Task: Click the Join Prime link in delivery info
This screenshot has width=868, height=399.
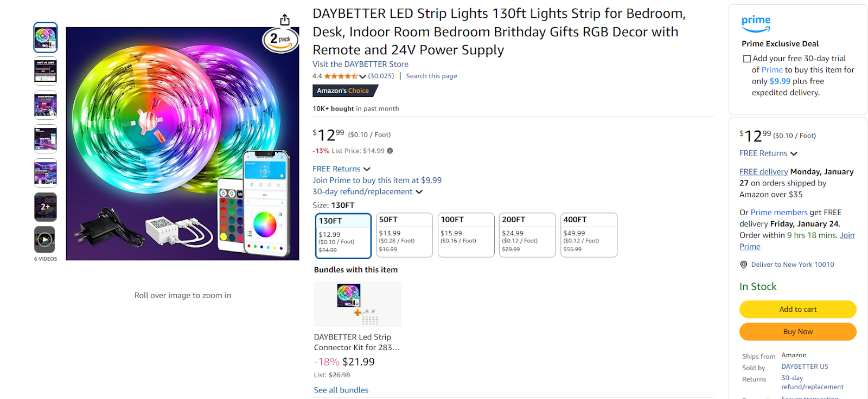Action: (847, 235)
